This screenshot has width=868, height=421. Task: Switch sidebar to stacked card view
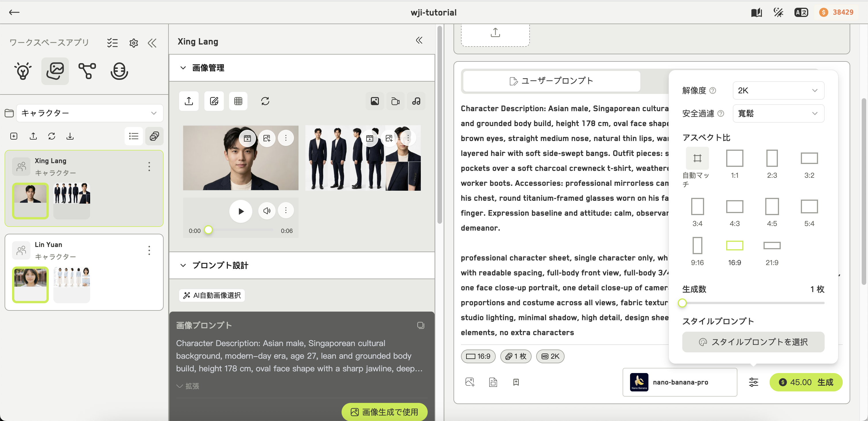click(x=154, y=136)
